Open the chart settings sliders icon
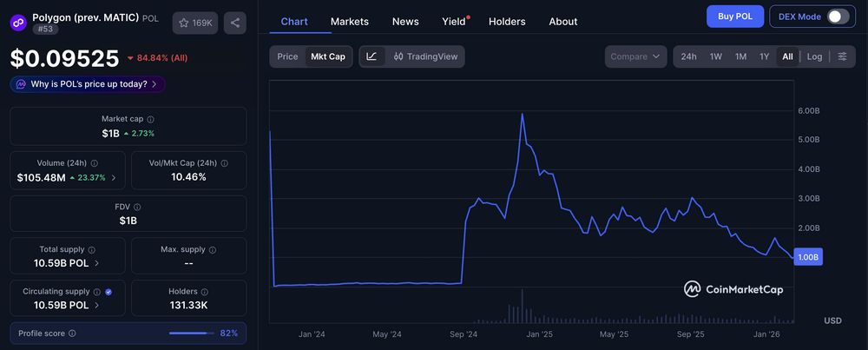Screen dimensions: 868x350 tap(842, 56)
